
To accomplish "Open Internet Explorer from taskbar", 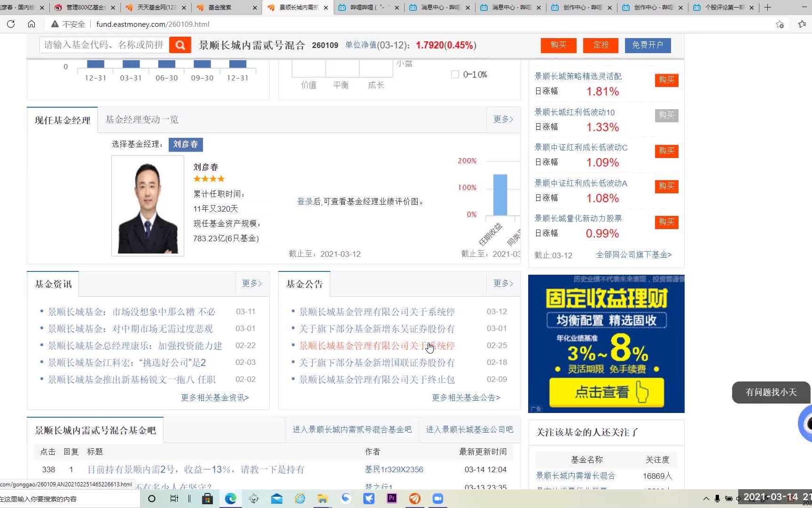I will [300, 499].
